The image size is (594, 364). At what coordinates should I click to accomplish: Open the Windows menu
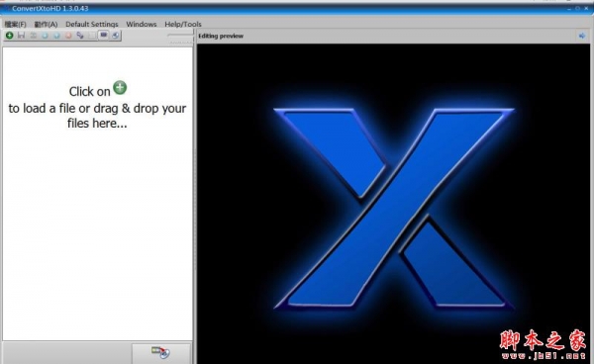pos(142,24)
